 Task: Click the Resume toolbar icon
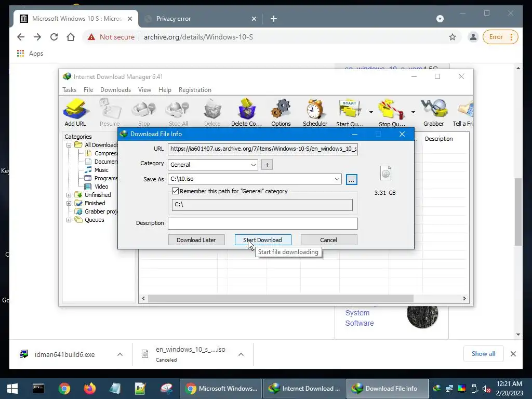tap(110, 112)
